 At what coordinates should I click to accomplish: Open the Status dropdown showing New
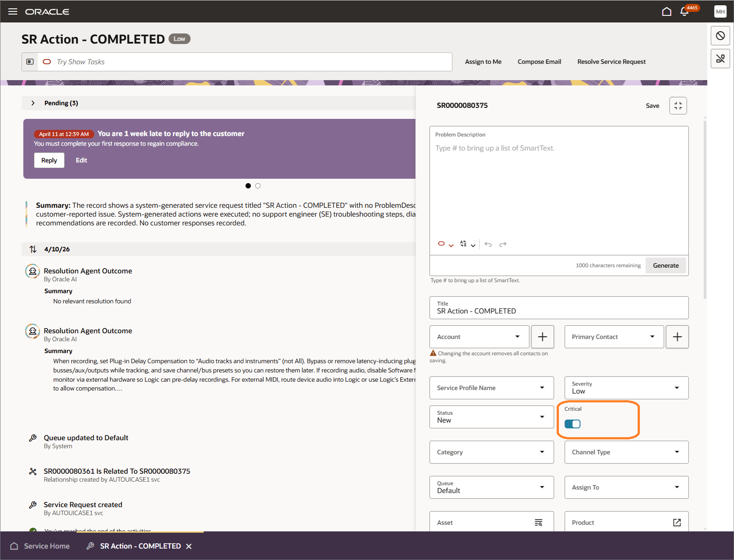492,417
